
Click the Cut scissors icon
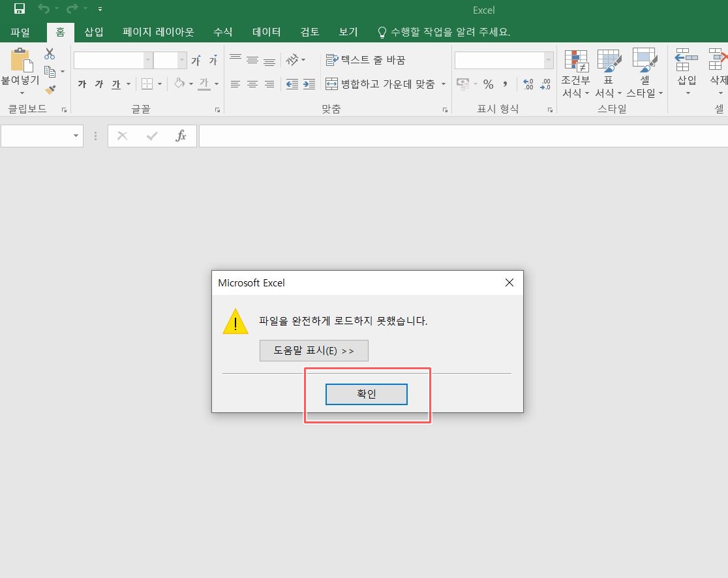[50, 54]
